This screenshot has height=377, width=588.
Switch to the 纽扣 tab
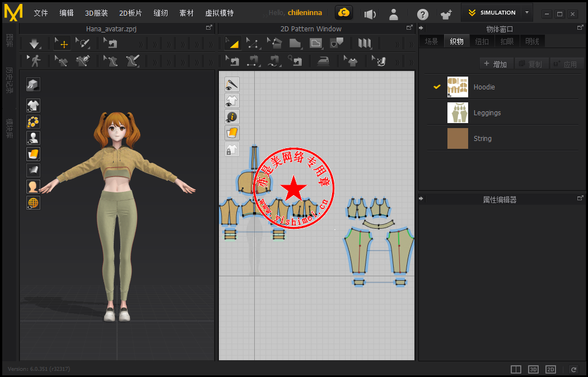482,41
